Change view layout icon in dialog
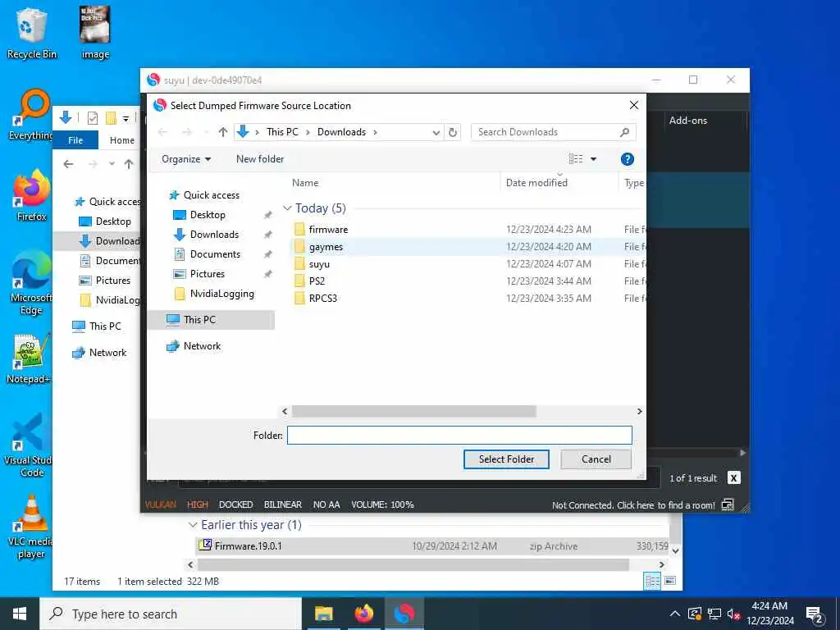The width and height of the screenshot is (840, 630). pyautogui.click(x=576, y=159)
